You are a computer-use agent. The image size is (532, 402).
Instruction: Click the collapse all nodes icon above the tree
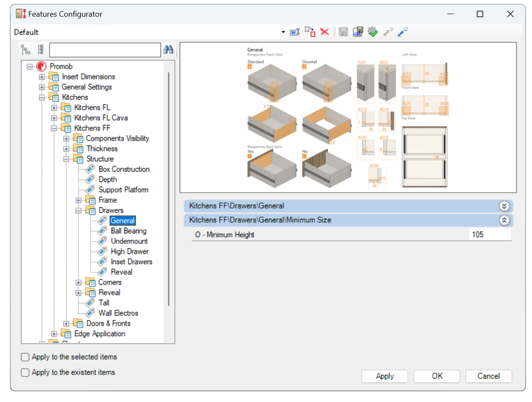point(41,50)
